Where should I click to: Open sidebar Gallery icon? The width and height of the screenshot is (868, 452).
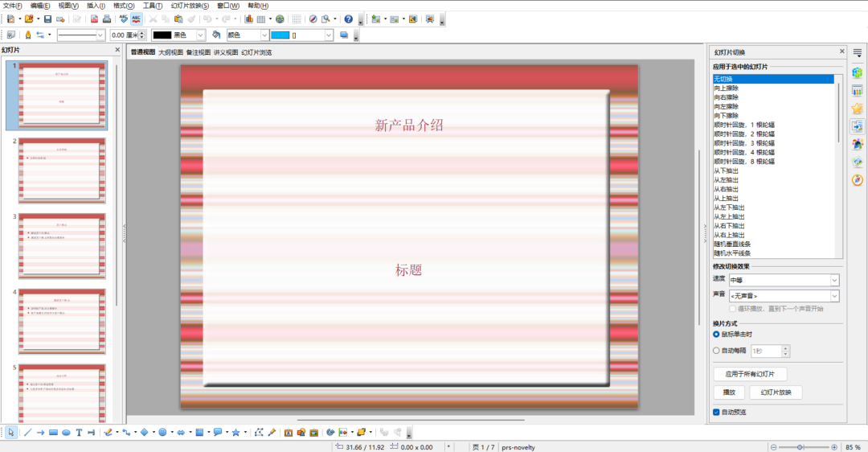(858, 162)
